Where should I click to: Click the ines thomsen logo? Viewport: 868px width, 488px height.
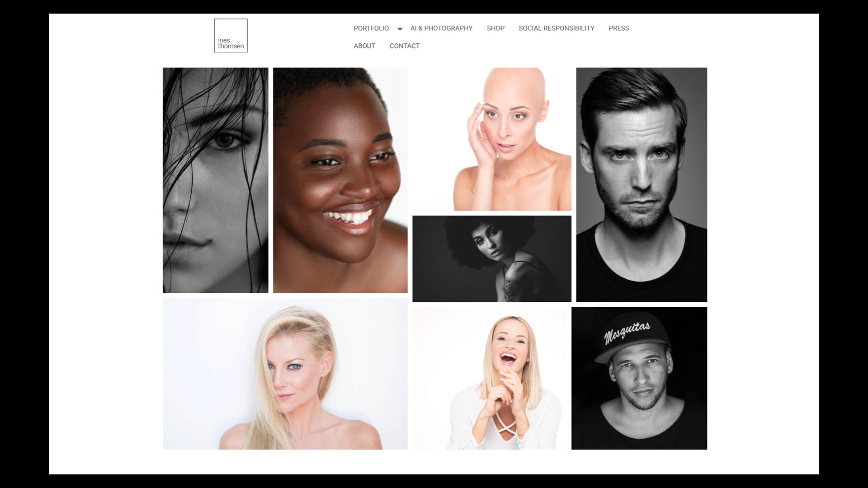pyautogui.click(x=231, y=36)
